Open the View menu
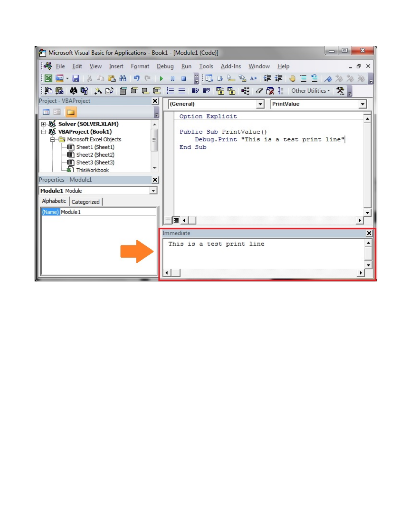The width and height of the screenshot is (411, 532). tap(95, 66)
